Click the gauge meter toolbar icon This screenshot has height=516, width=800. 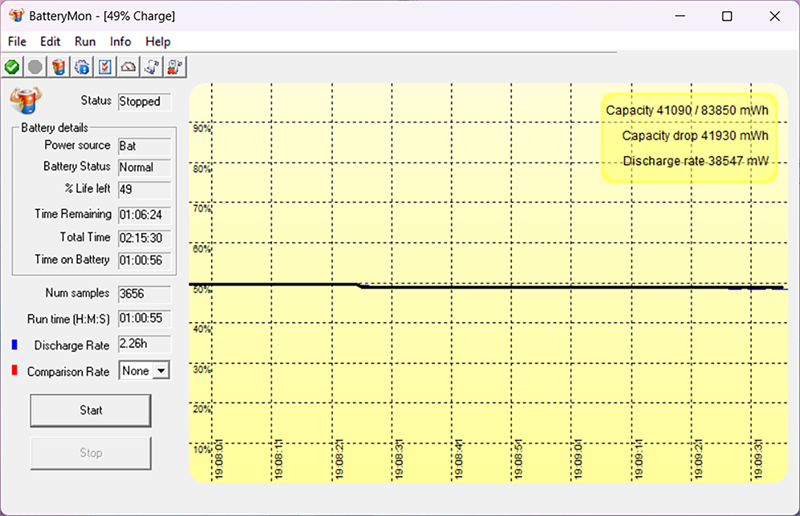pos(128,67)
